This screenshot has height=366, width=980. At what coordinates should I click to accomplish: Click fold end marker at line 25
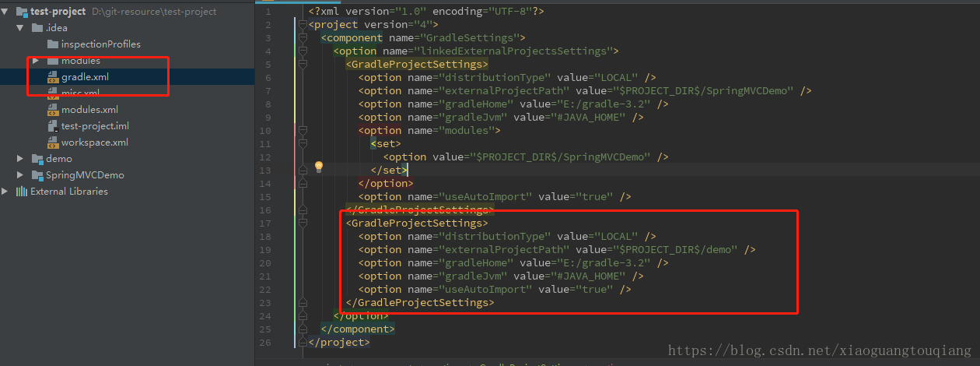point(303,329)
